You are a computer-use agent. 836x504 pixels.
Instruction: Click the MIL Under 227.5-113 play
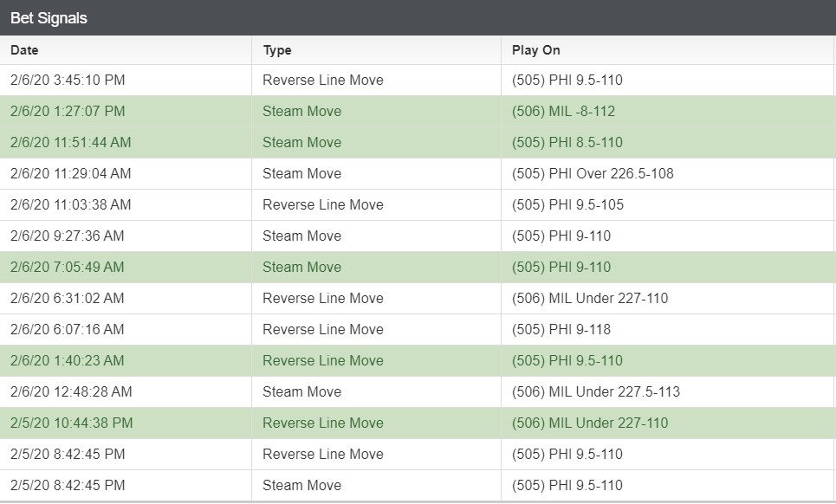596,391
